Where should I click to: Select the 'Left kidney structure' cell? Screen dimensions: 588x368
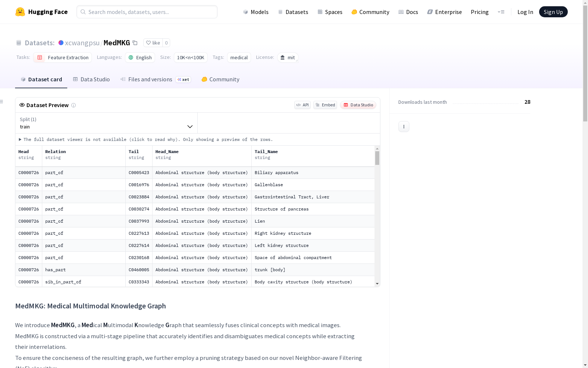pyautogui.click(x=313, y=245)
